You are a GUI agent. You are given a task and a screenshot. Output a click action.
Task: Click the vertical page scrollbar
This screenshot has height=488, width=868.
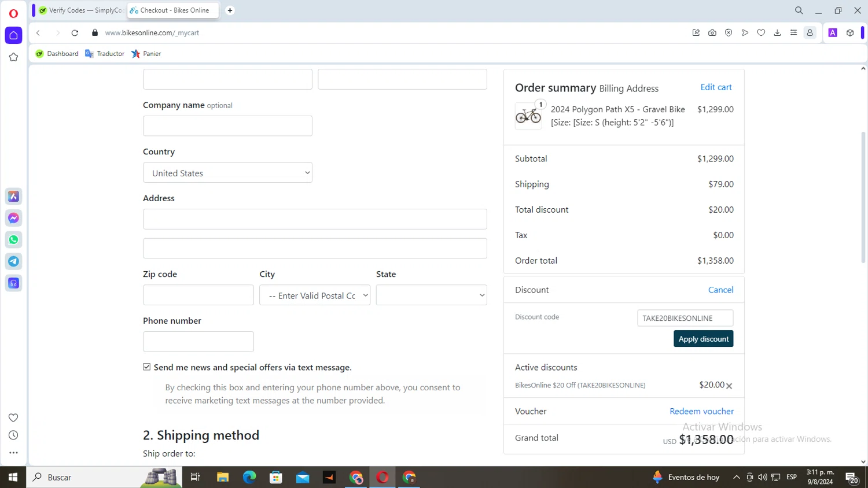(863, 197)
